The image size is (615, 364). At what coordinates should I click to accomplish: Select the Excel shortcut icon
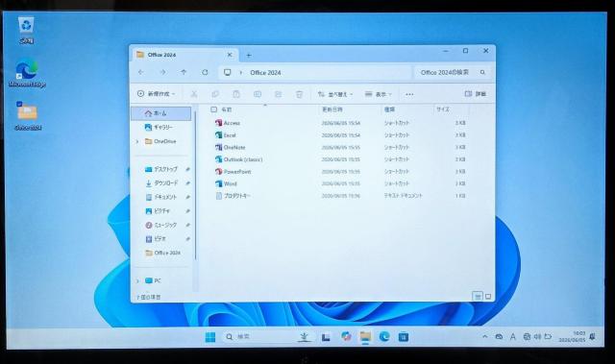tap(218, 134)
